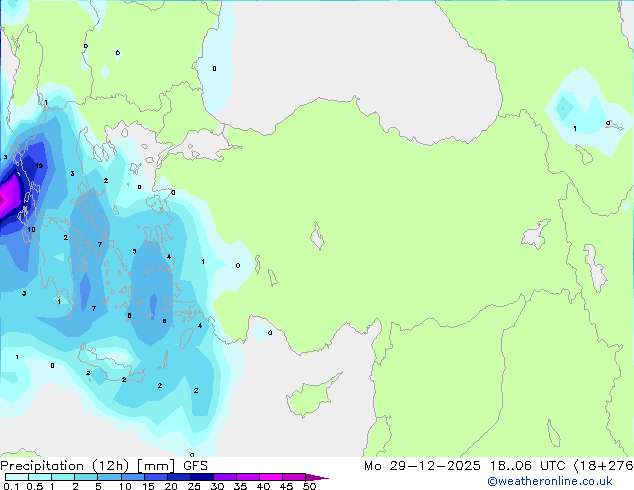Click the "40" legend scale label
Image resolution: width=634 pixels, height=490 pixels.
263,486
